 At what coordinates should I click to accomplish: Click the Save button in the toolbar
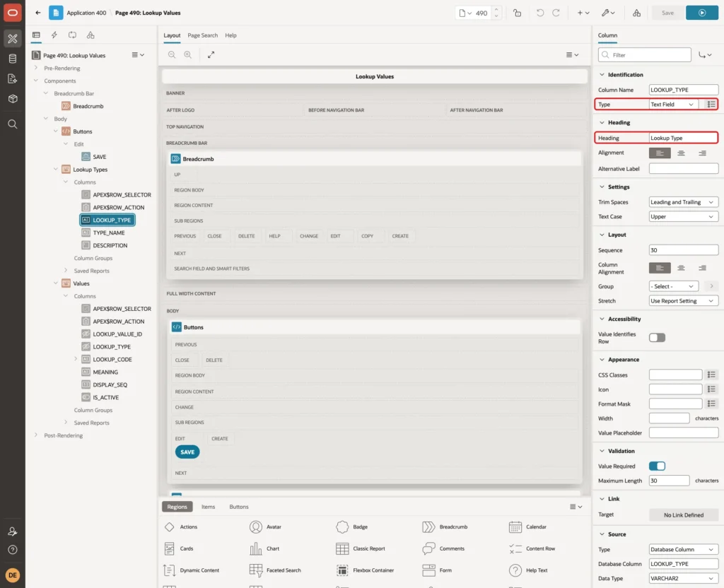pyautogui.click(x=667, y=13)
